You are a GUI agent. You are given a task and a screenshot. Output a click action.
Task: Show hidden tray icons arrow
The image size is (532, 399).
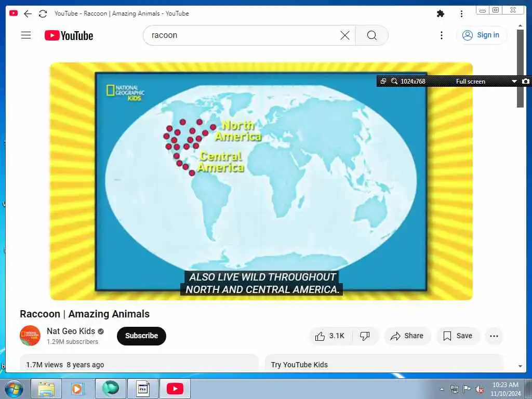[x=442, y=389]
